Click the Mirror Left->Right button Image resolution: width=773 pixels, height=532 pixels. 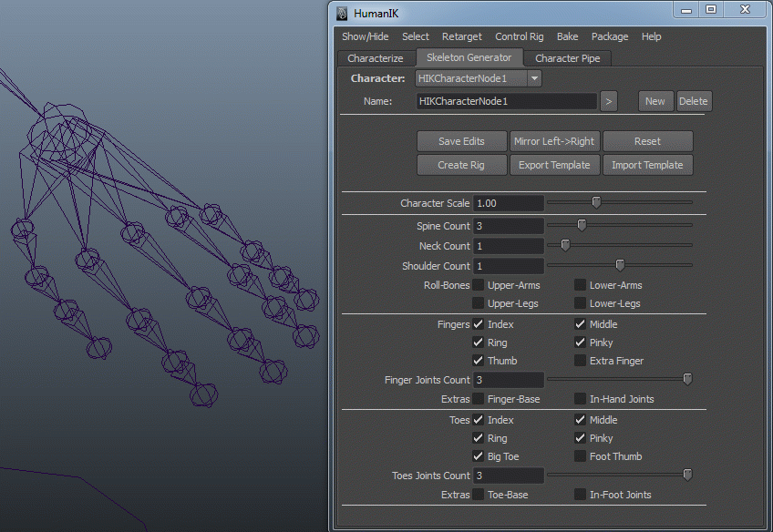[554, 141]
